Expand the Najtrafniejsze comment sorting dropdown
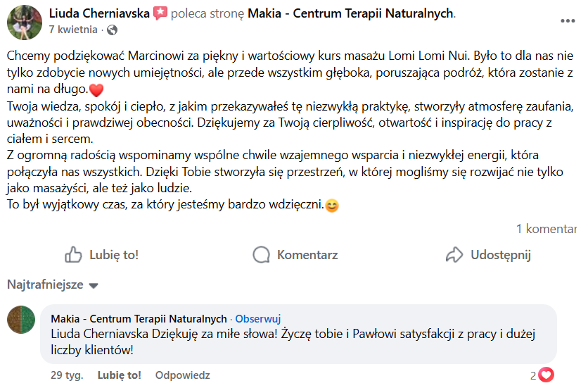The image size is (588, 388). coord(45,285)
